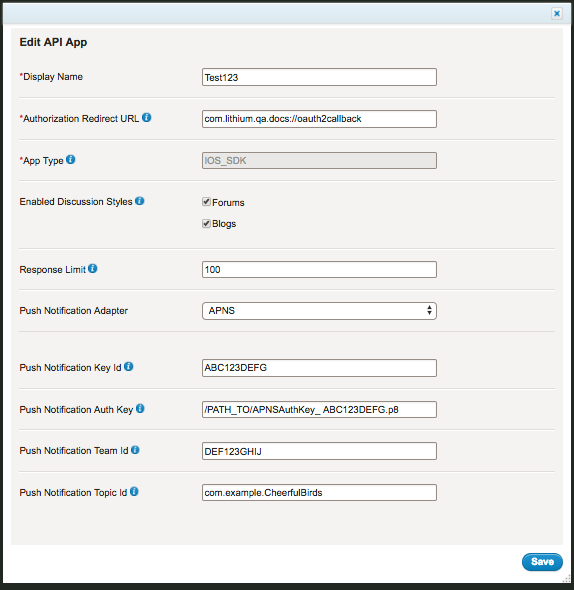The width and height of the screenshot is (574, 590).
Task: Grab the dialog resize handle corner
Action: 566,580
